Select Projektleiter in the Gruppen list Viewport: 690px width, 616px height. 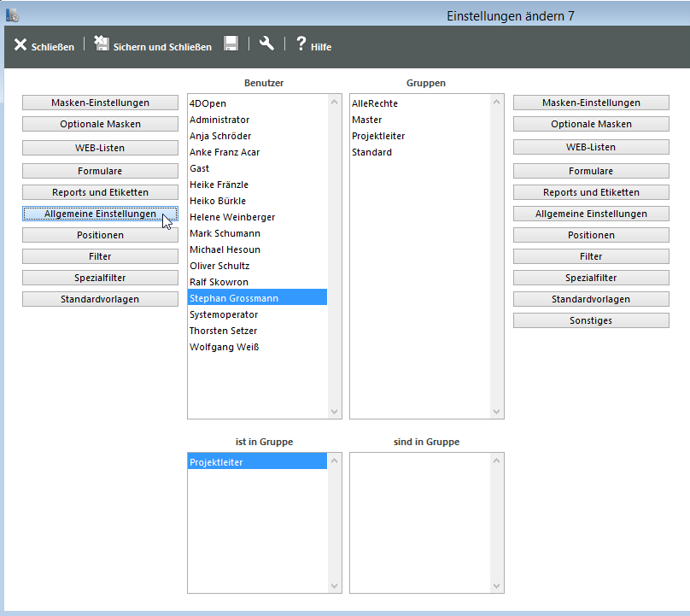point(378,136)
